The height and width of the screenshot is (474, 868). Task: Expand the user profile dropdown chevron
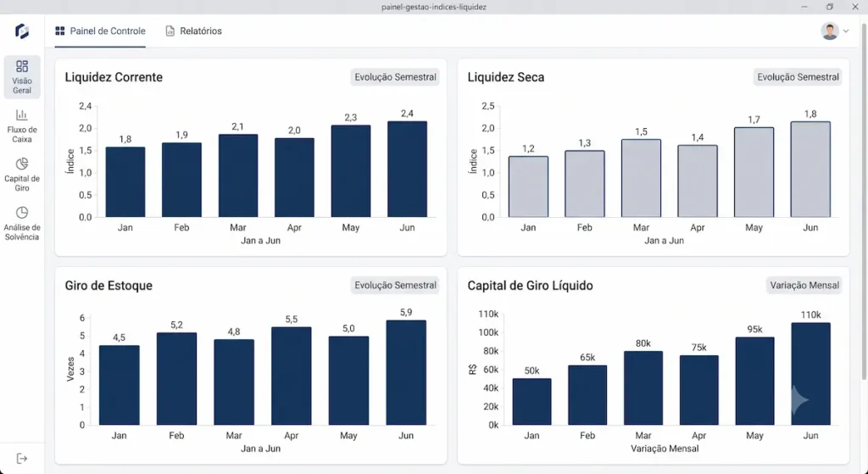(846, 31)
